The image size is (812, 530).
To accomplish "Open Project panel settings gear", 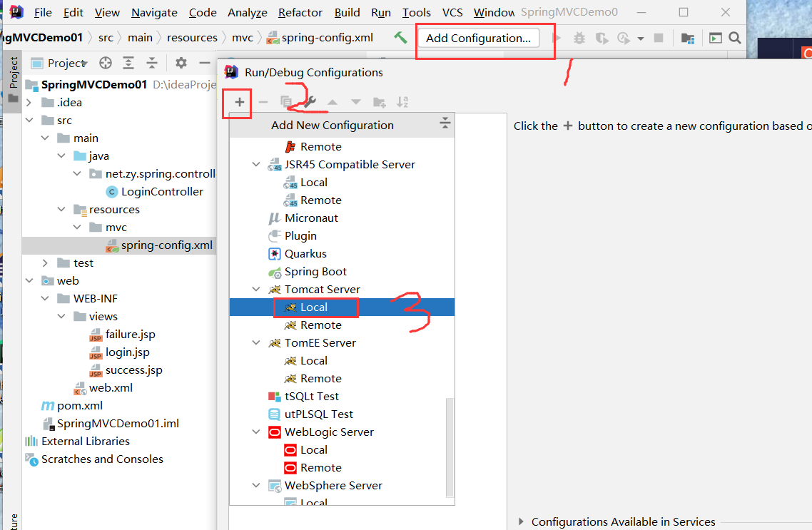I will click(x=181, y=63).
